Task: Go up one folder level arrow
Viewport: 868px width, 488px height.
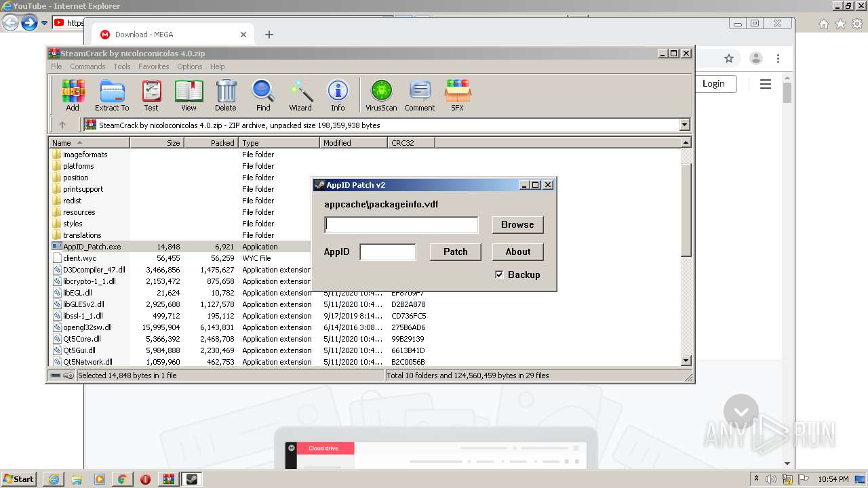Action: (62, 125)
